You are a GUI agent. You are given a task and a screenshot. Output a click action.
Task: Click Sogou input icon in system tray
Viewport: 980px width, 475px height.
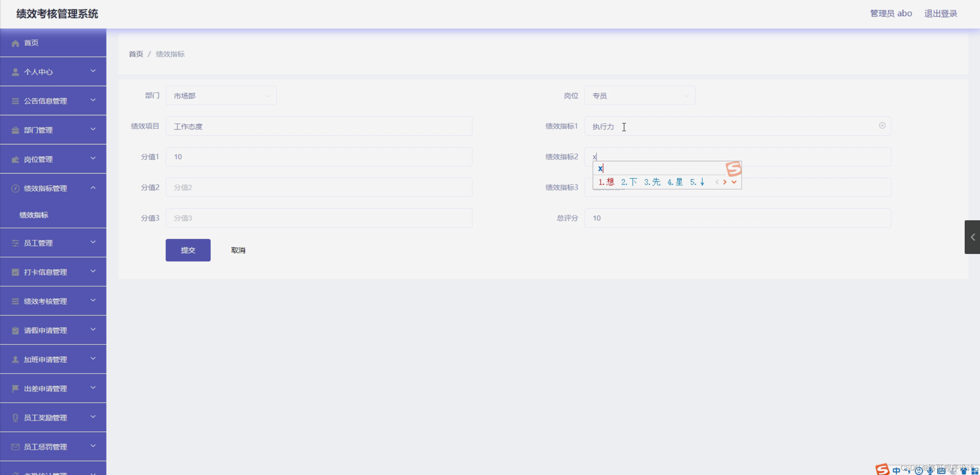pyautogui.click(x=882, y=469)
